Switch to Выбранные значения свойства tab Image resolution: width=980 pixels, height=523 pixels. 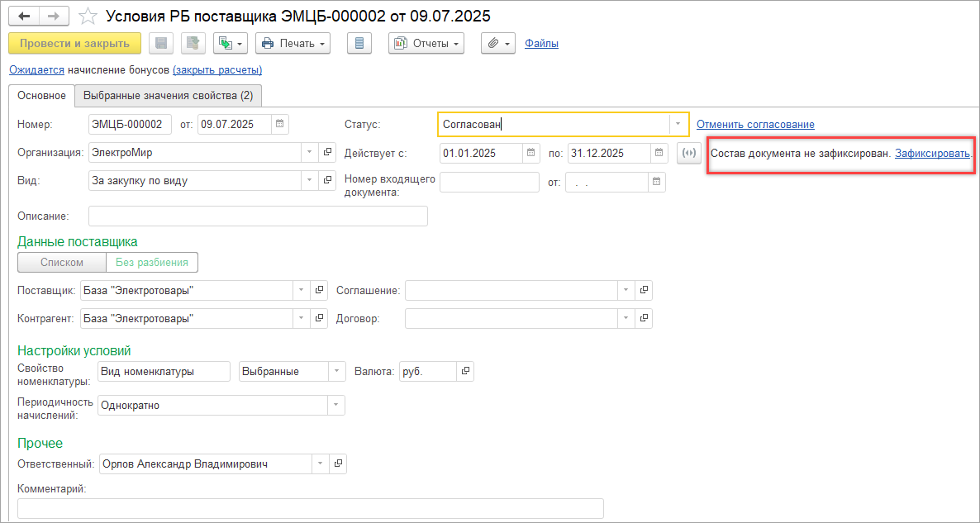click(x=169, y=96)
